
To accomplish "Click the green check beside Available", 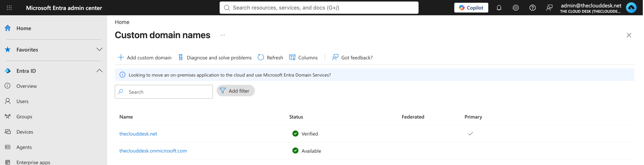I will point(296,151).
